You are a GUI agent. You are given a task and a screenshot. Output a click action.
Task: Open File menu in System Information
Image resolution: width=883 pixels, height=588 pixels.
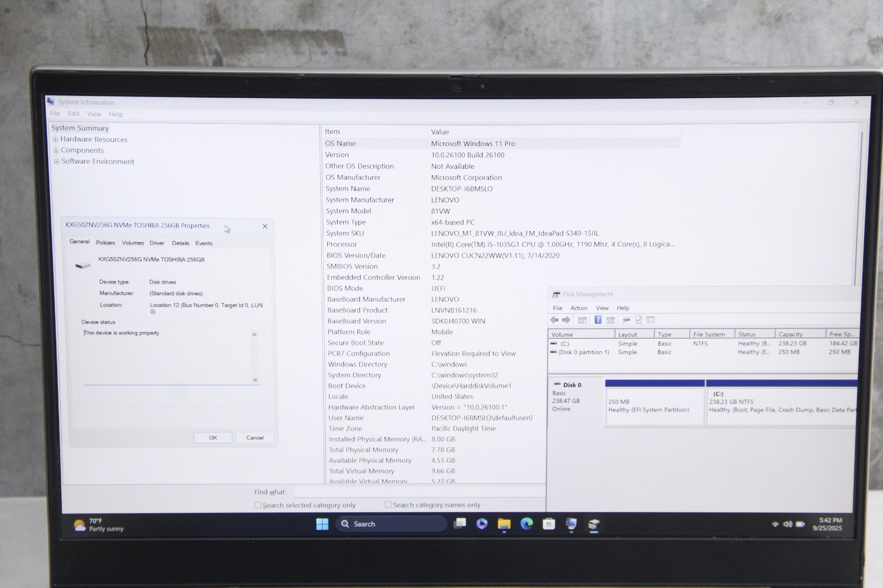[55, 114]
